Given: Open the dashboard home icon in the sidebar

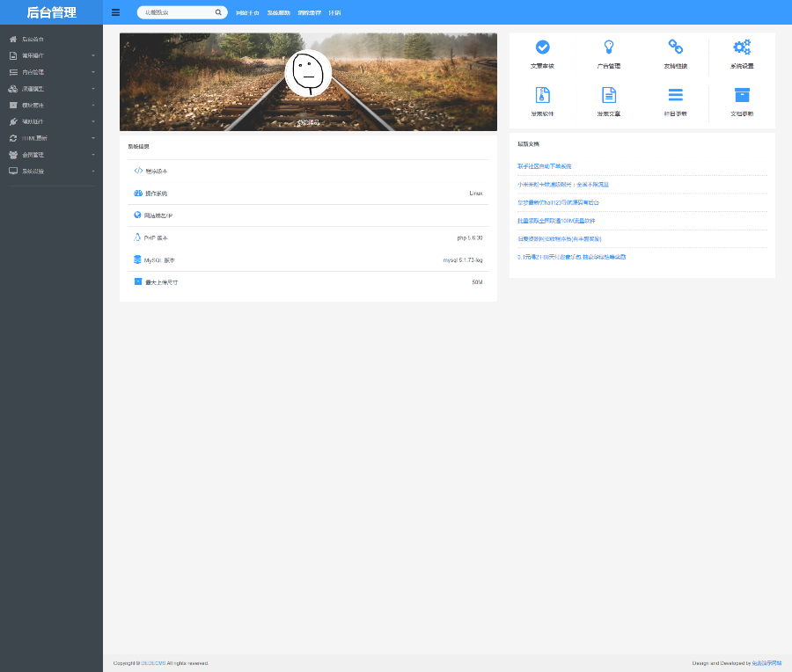Looking at the screenshot, I should pos(13,39).
